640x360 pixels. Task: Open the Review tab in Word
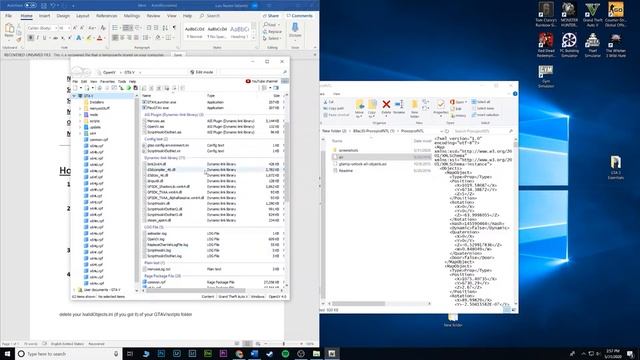coord(153,16)
